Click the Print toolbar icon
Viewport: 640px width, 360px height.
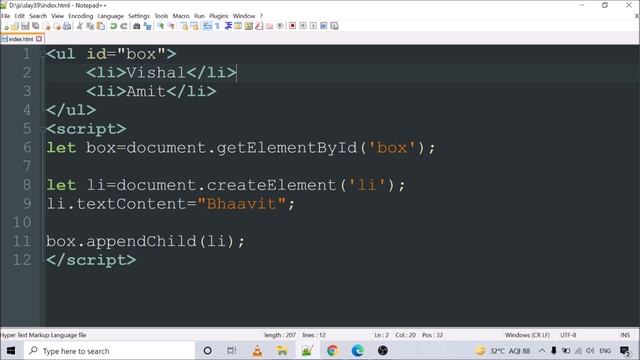tap(67, 26)
